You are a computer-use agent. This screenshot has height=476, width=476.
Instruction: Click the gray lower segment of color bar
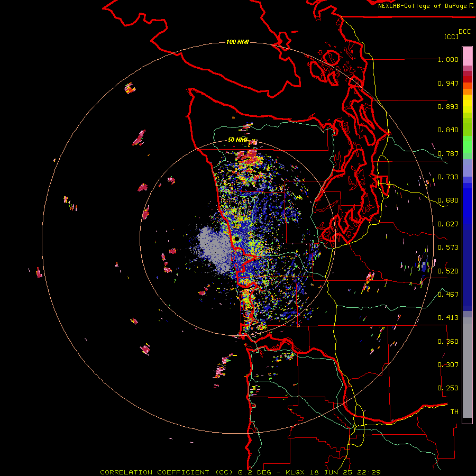tap(467, 368)
